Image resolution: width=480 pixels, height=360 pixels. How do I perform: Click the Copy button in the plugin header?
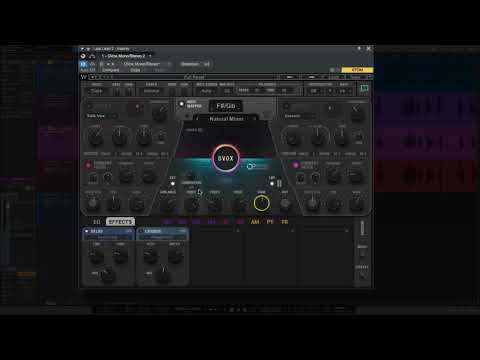[x=135, y=70]
